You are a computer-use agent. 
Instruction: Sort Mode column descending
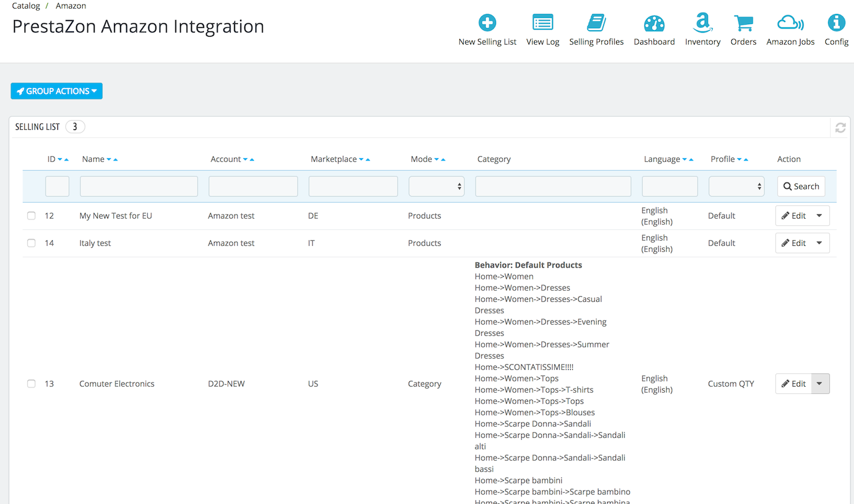pyautogui.click(x=437, y=159)
